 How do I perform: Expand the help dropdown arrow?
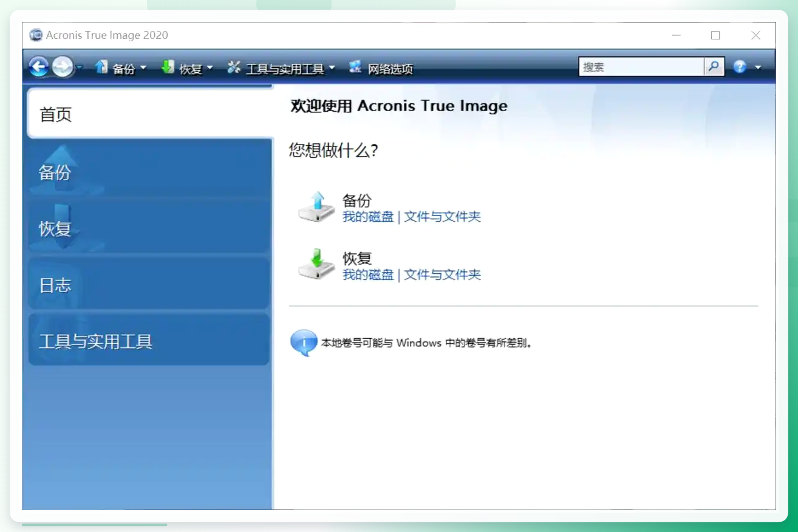point(758,67)
